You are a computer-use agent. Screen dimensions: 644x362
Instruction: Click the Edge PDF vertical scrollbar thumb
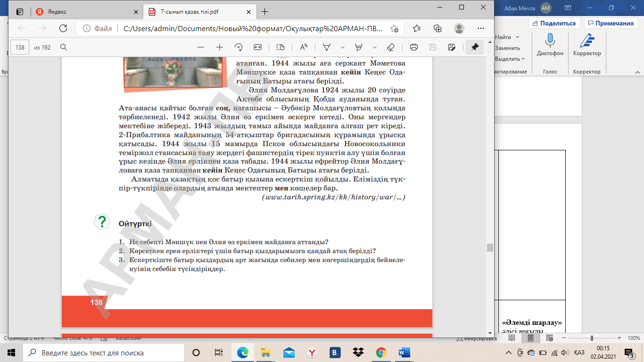coord(490,247)
